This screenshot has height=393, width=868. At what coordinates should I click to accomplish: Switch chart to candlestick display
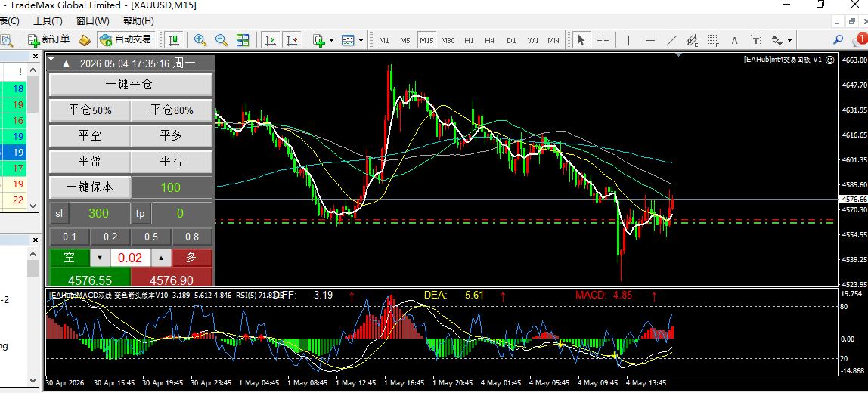pos(174,40)
